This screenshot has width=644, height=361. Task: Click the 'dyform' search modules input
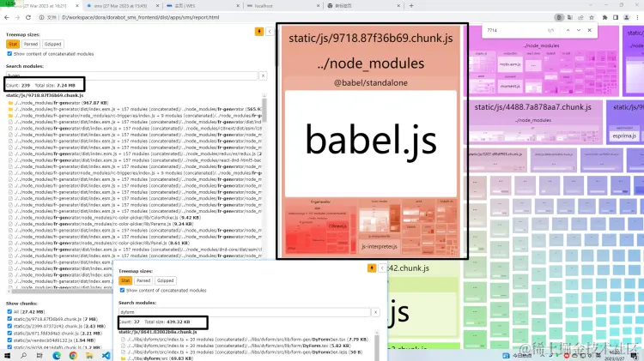click(x=245, y=312)
